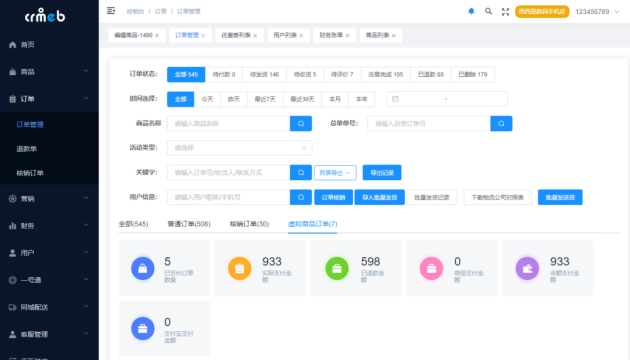Click the calendar icon in date range picker

pos(395,99)
